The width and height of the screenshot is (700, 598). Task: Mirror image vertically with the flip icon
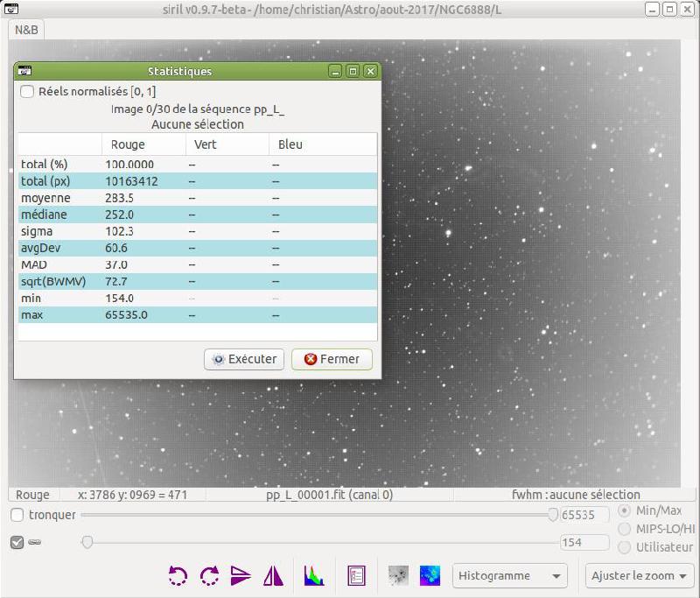point(241,575)
